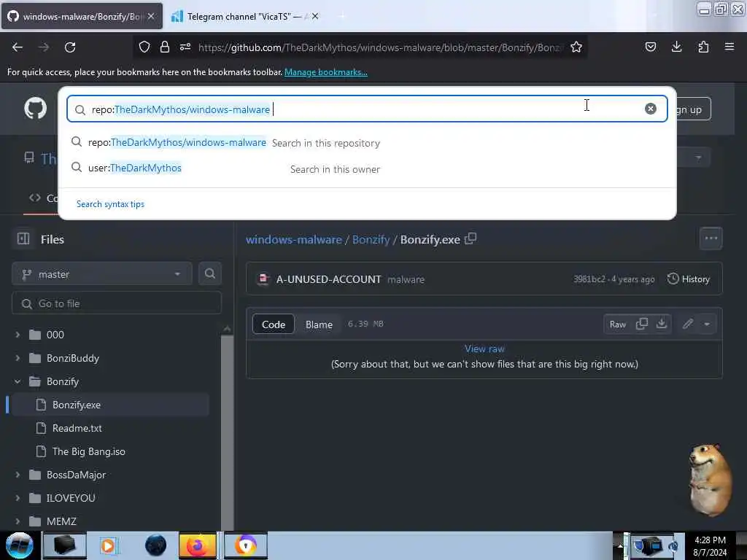Screen dimensions: 747x560
Task: Show hidden system tray icons arrow
Action: [620, 545]
